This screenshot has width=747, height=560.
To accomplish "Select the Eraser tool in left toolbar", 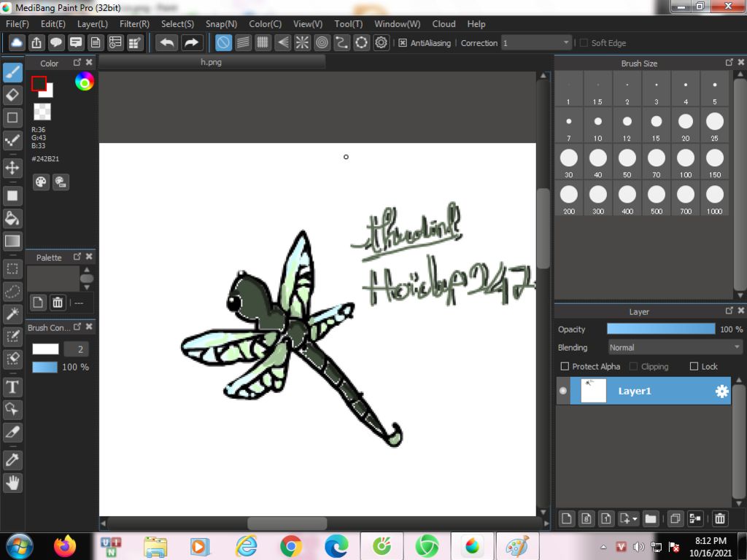I will [12, 95].
